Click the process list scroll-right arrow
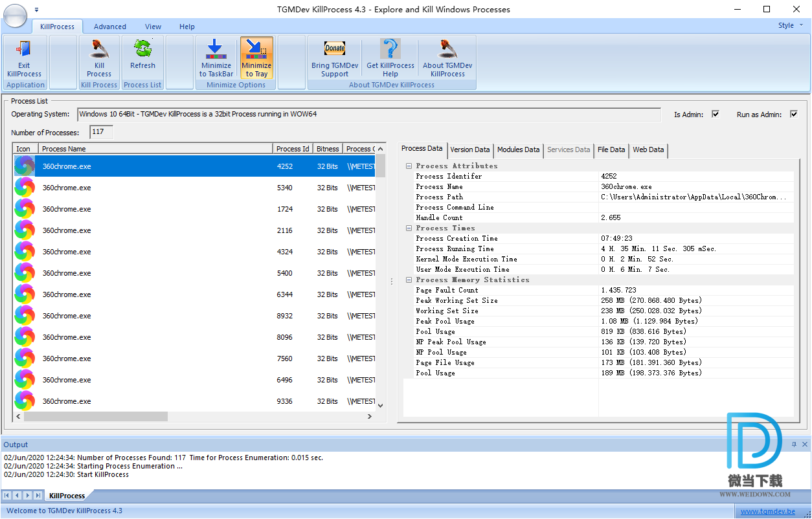The image size is (812, 519). pyautogui.click(x=370, y=416)
